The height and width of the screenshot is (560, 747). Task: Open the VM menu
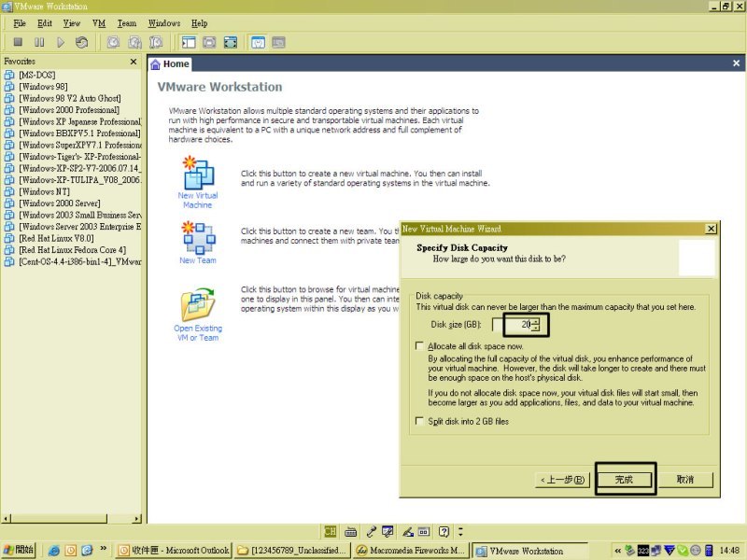[x=99, y=22]
